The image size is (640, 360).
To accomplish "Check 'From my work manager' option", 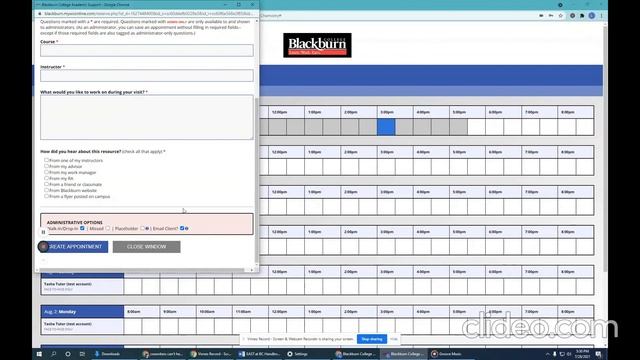I will click(47, 172).
